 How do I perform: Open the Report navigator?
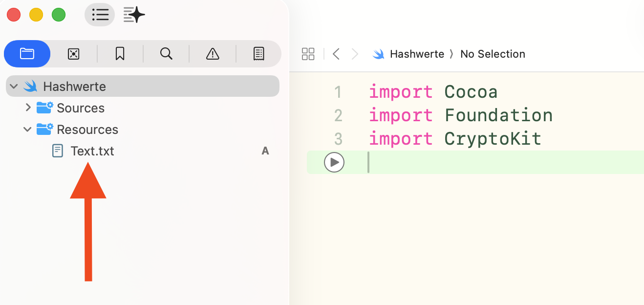click(x=259, y=54)
